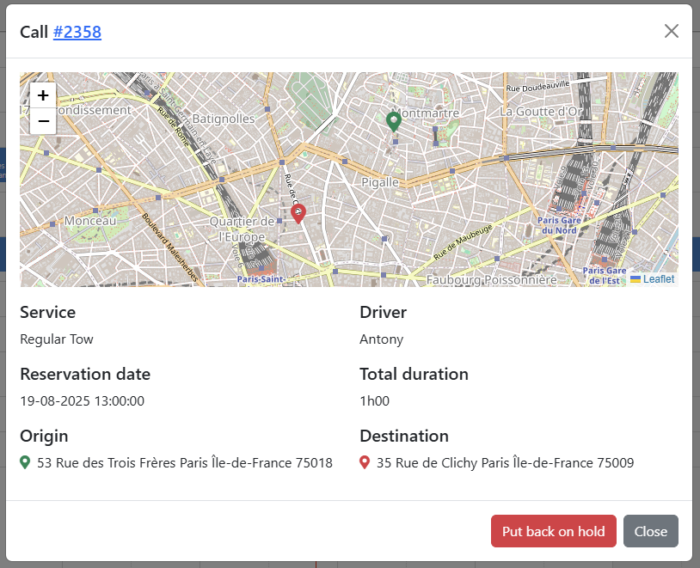Zoom out of the map

(x=43, y=122)
